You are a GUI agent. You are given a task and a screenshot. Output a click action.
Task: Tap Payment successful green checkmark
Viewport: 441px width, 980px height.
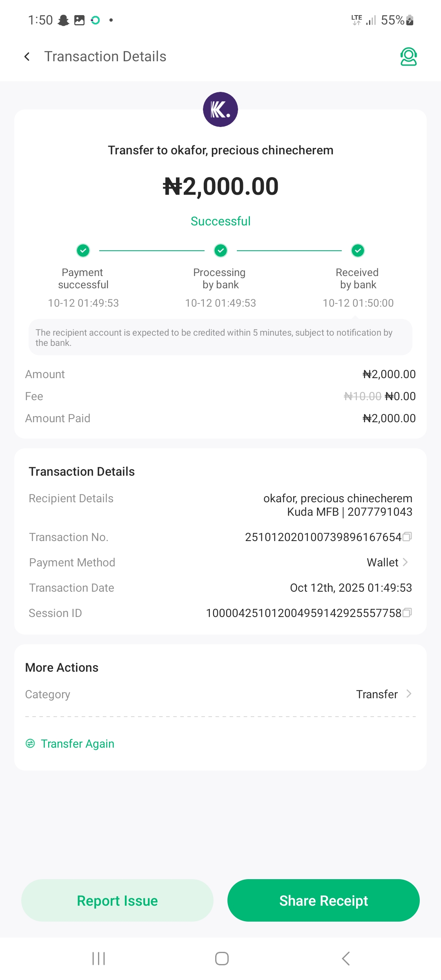pos(83,250)
